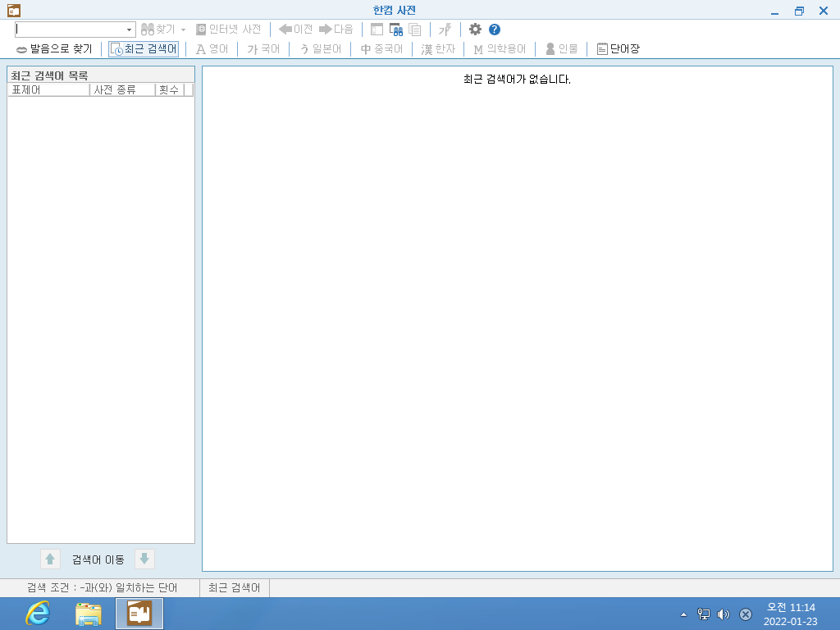Move search word up arrow

(x=50, y=559)
